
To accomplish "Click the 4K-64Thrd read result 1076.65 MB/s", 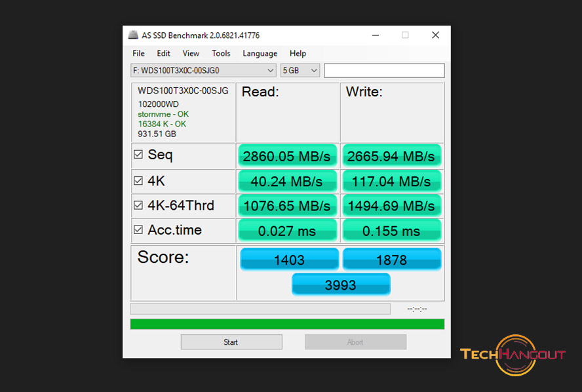I will 287,206.
